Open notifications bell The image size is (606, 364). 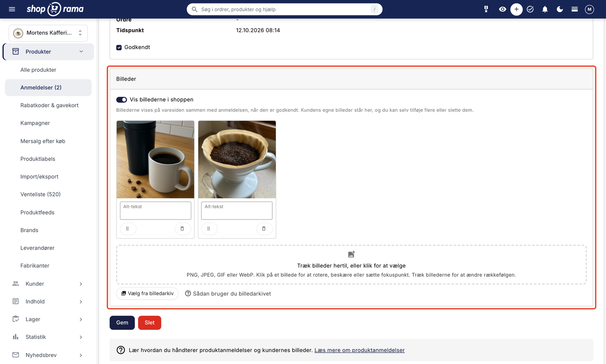tap(545, 9)
